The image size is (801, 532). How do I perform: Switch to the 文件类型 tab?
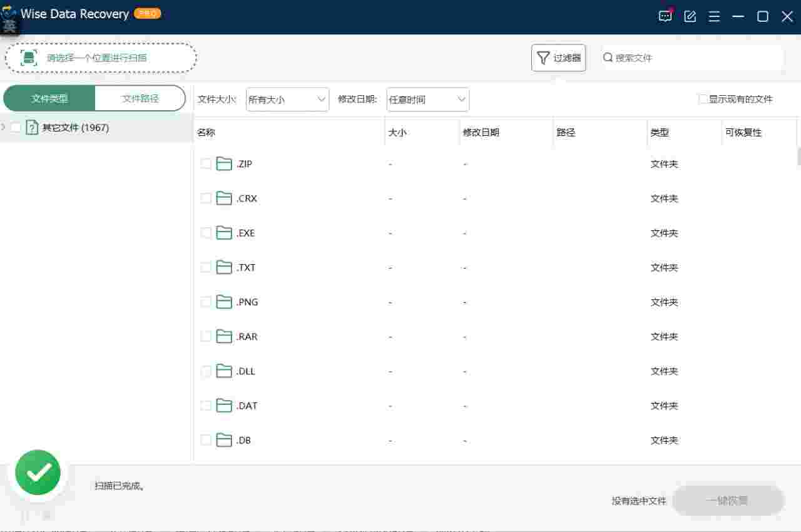[49, 98]
